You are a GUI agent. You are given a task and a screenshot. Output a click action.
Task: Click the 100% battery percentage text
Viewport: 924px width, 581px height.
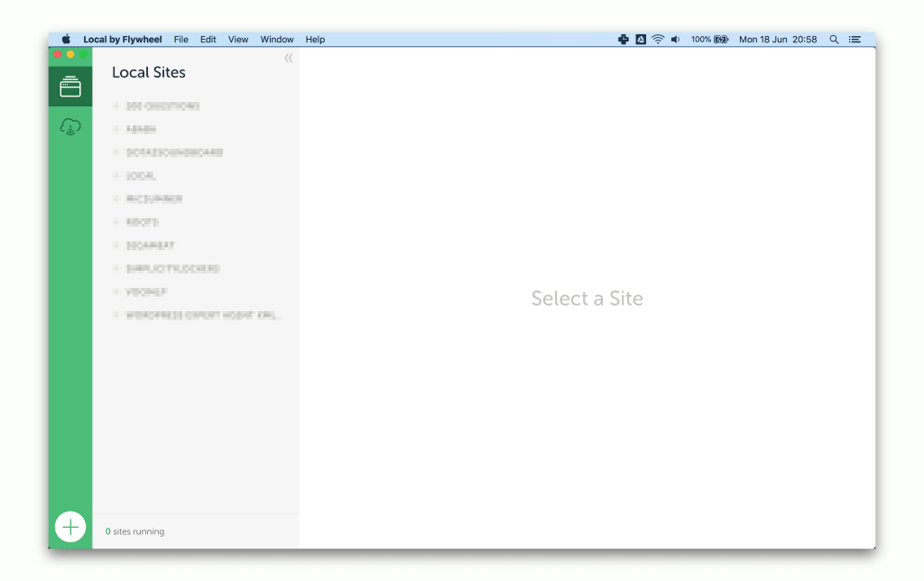[700, 40]
